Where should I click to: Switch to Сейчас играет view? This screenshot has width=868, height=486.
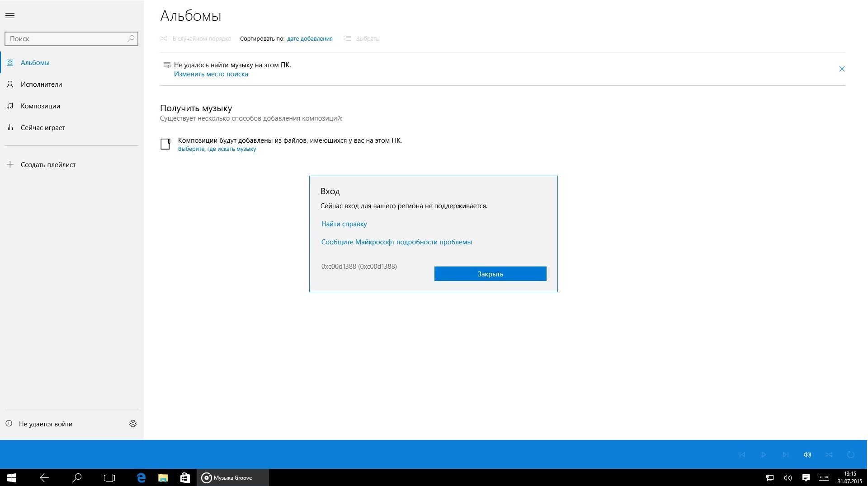point(71,128)
